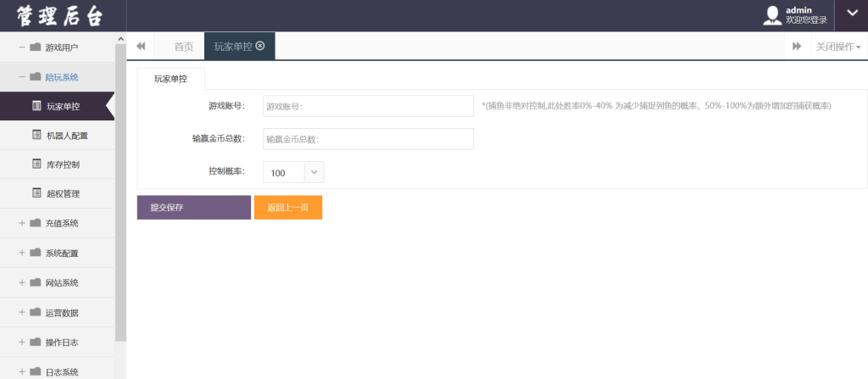Click the 系统配置 folder icon
This screenshot has width=868, height=379.
[x=36, y=253]
